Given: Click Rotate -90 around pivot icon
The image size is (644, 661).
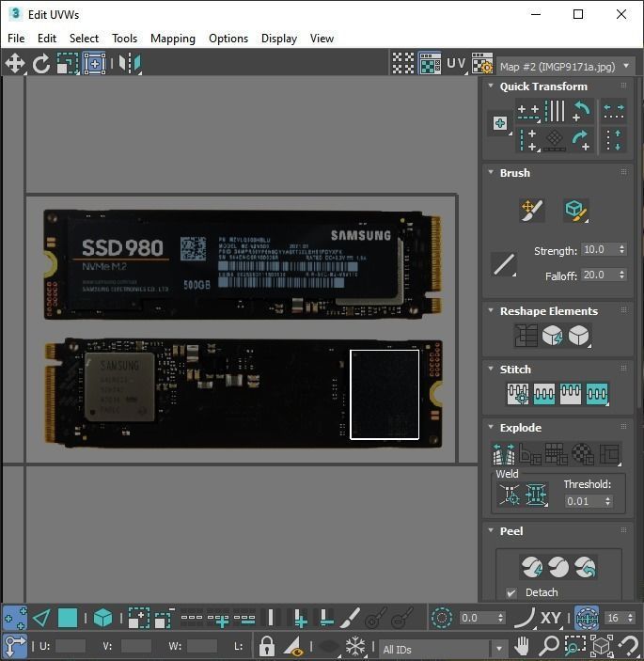Looking at the screenshot, I should [582, 111].
